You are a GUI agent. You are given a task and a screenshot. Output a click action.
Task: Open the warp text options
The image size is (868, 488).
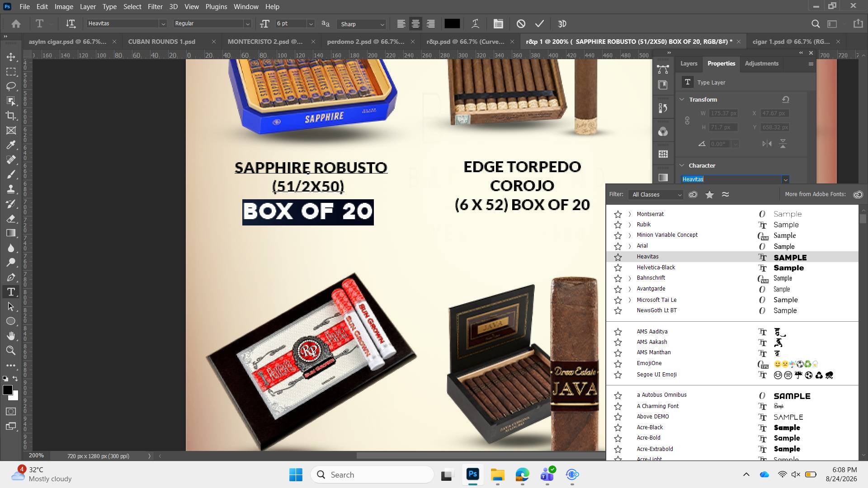click(475, 24)
